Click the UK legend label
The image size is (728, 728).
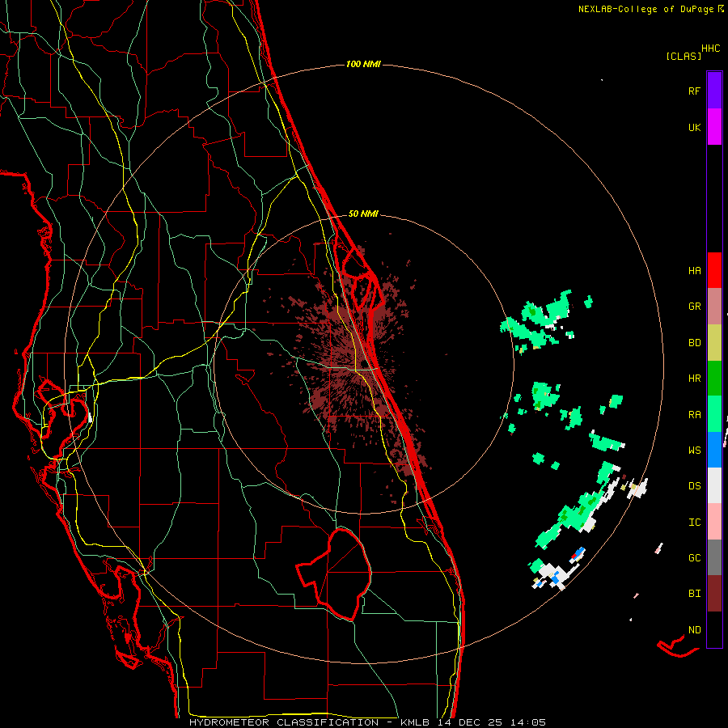click(694, 127)
